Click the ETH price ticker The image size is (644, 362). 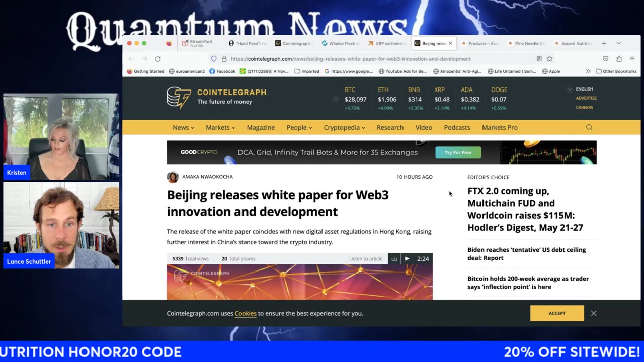pyautogui.click(x=387, y=99)
